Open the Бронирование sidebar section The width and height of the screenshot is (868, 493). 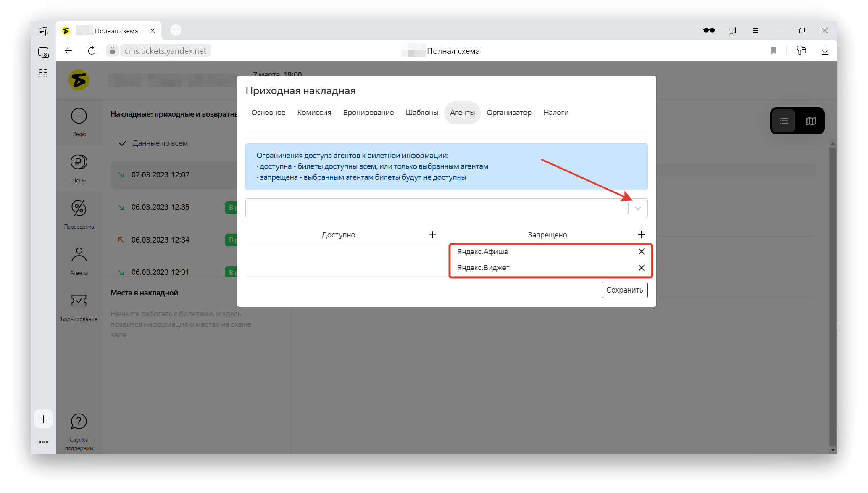coord(79,307)
